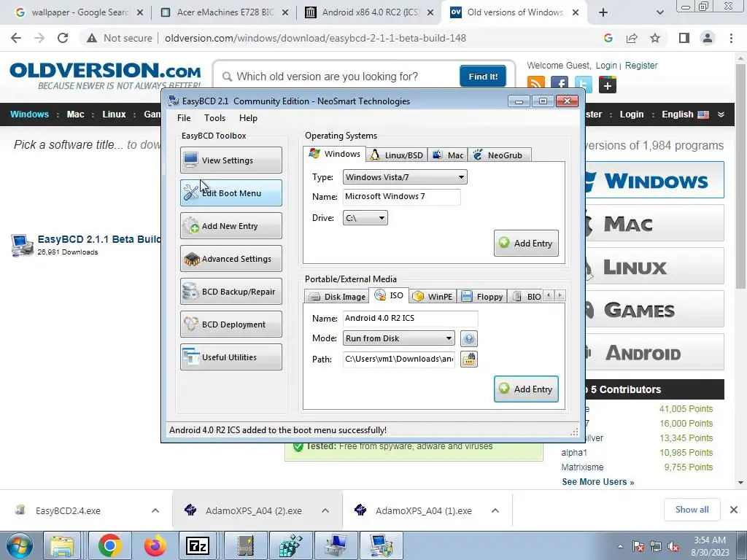Open Useful Utilities in EasyBCD
This screenshot has height=560, width=747.
(x=231, y=357)
